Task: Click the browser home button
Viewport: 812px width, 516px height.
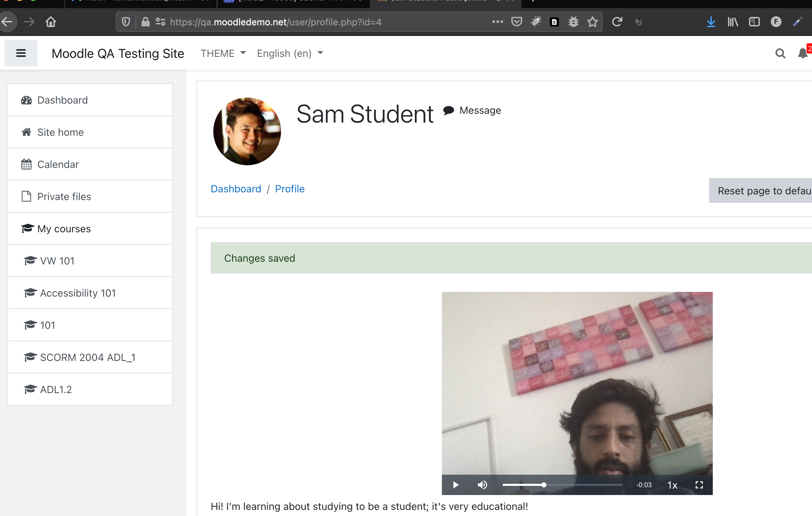Action: 51,22
